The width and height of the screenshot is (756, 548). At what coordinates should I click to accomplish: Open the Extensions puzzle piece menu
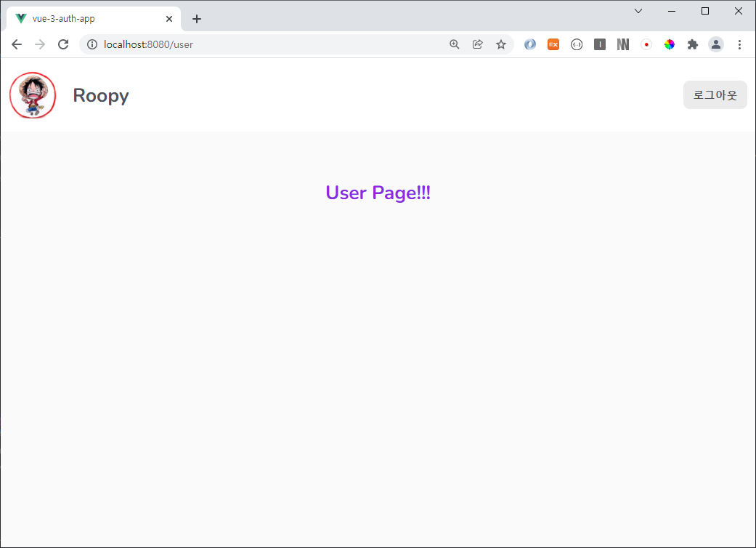pyautogui.click(x=692, y=44)
